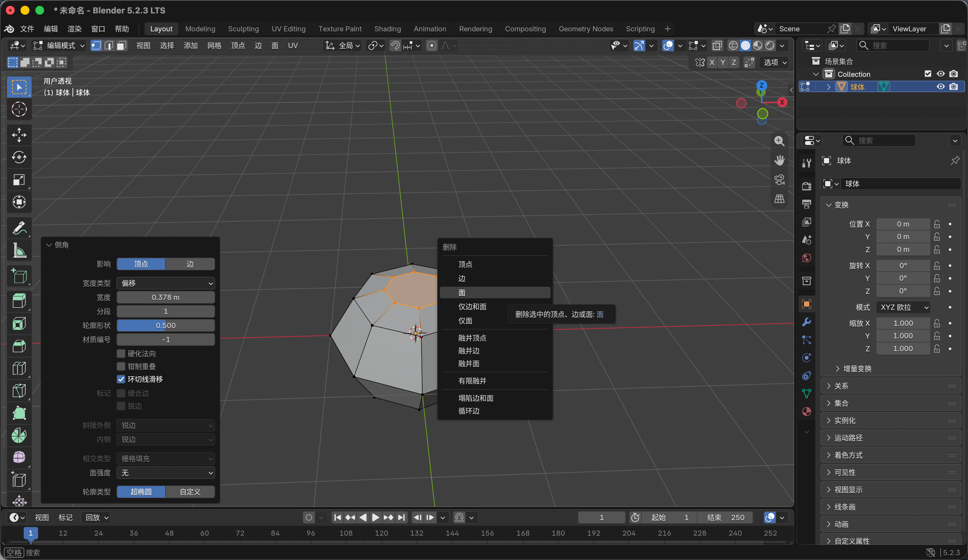Adjust the 轮廓形状 0.500 slider
The width and height of the screenshot is (968, 560).
[165, 325]
